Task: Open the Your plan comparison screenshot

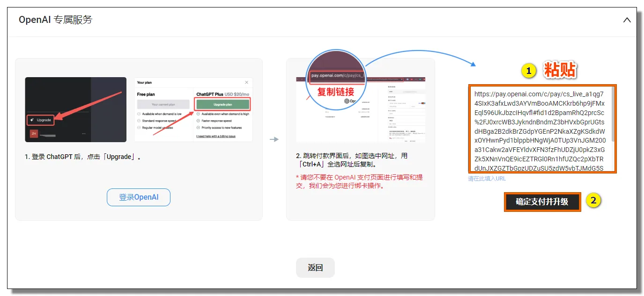Action: (193, 109)
